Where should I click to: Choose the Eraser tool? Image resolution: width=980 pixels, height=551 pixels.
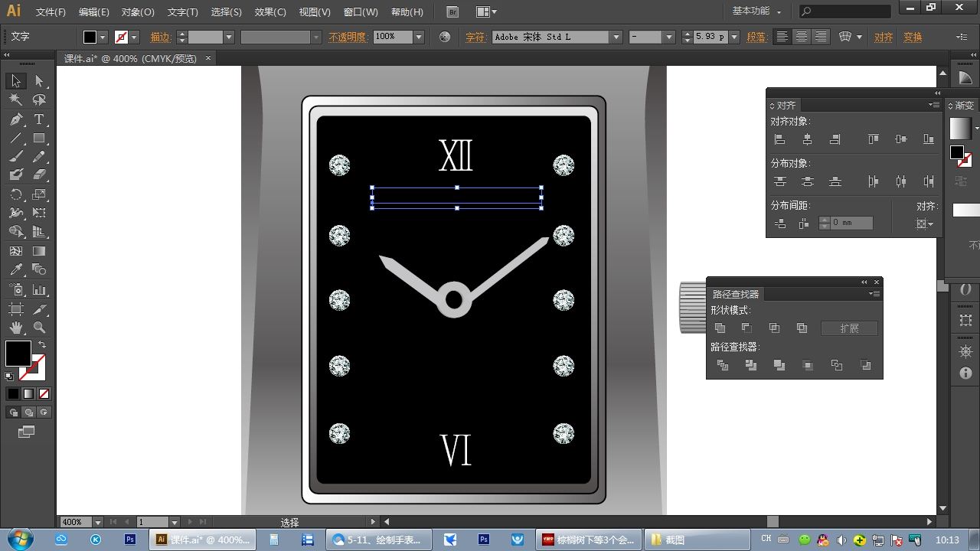coord(39,175)
